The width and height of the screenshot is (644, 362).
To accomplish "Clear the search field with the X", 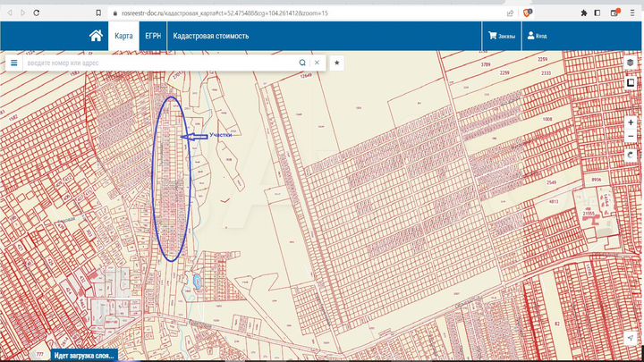I will pos(317,63).
